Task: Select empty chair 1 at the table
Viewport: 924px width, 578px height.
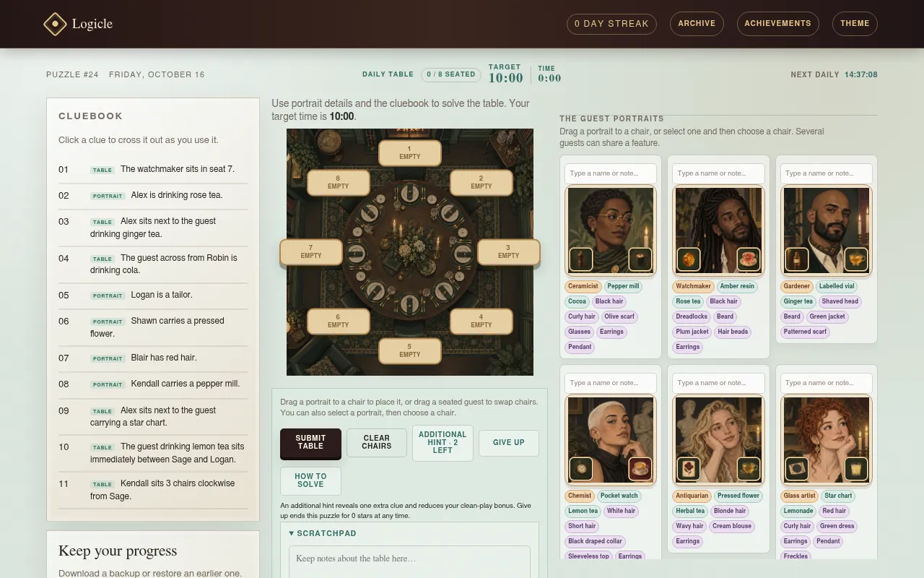Action: pos(410,153)
